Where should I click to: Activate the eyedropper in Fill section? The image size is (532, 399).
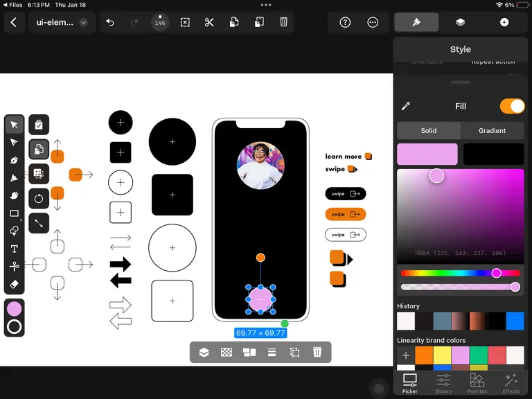click(x=406, y=106)
